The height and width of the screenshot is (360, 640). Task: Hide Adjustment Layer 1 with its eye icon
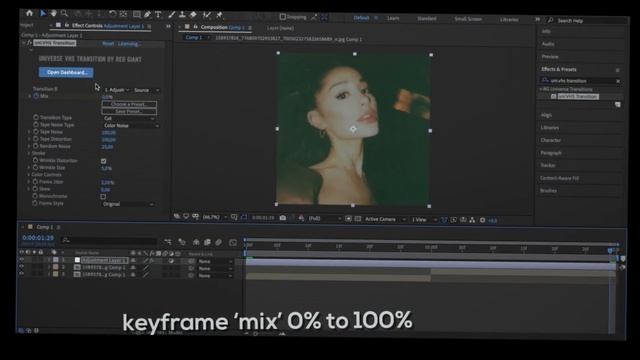22,260
